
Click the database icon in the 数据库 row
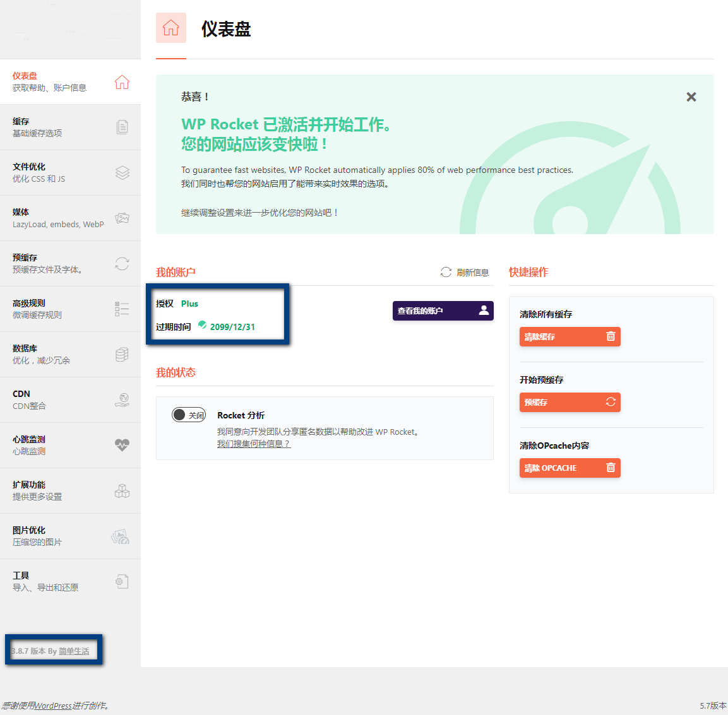point(122,355)
